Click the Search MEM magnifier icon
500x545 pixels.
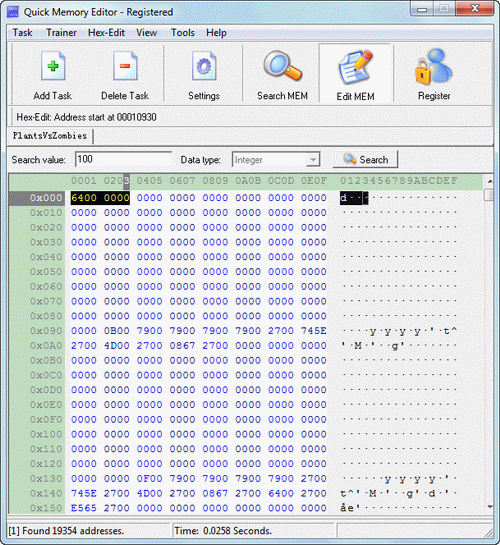(x=282, y=66)
